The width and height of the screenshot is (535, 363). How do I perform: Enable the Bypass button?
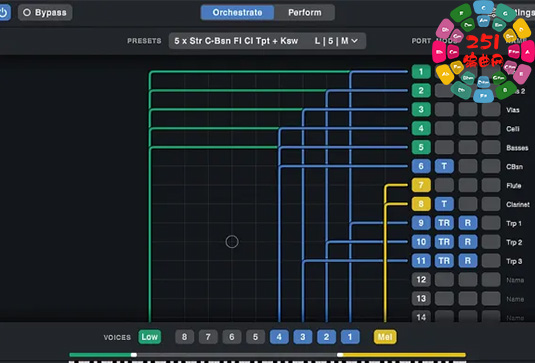pyautogui.click(x=45, y=13)
